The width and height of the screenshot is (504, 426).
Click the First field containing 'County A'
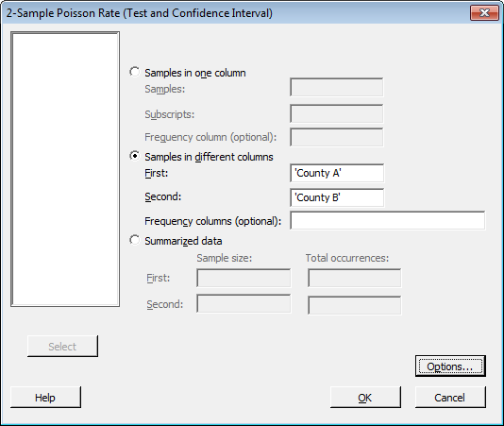[337, 173]
